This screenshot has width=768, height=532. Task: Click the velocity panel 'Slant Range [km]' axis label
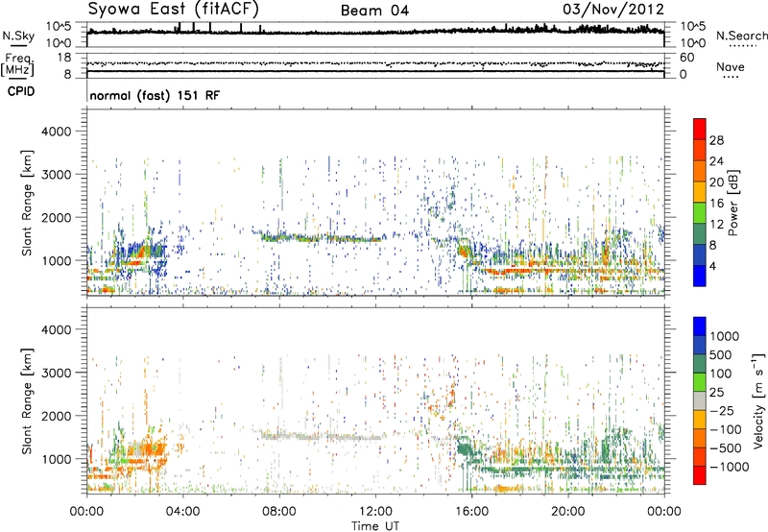(x=27, y=400)
